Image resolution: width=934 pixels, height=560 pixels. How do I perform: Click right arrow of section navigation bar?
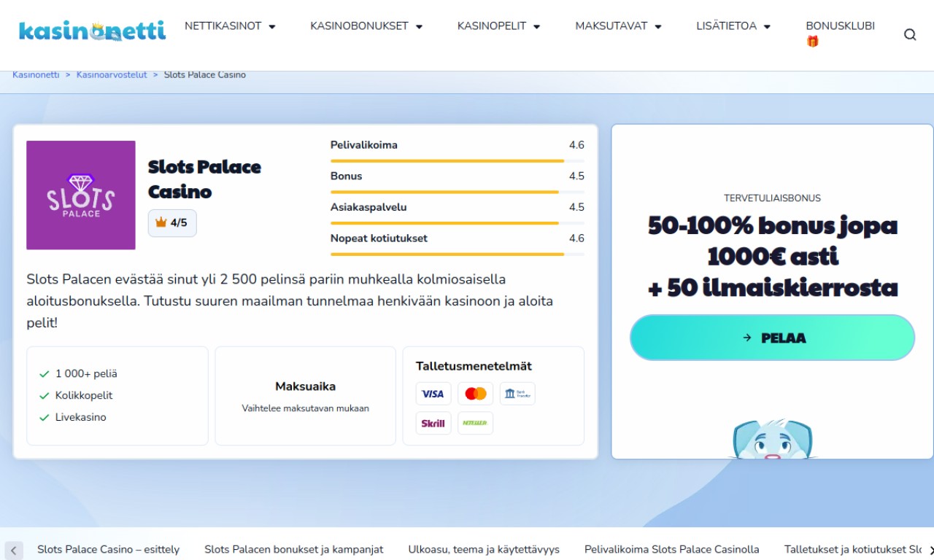930,550
